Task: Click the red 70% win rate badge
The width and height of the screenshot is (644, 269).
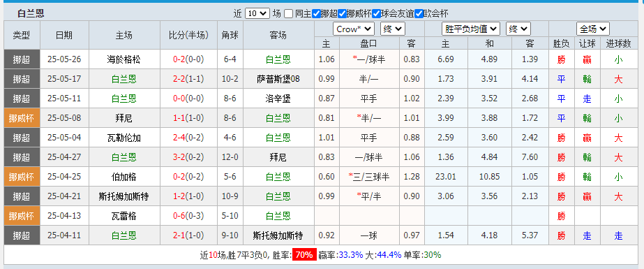Action: coord(304,255)
